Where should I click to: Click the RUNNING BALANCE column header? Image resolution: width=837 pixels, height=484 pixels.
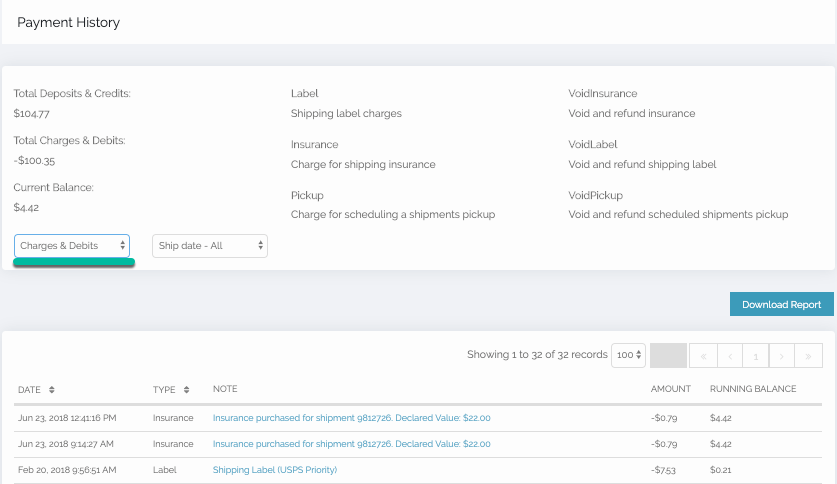(x=753, y=389)
